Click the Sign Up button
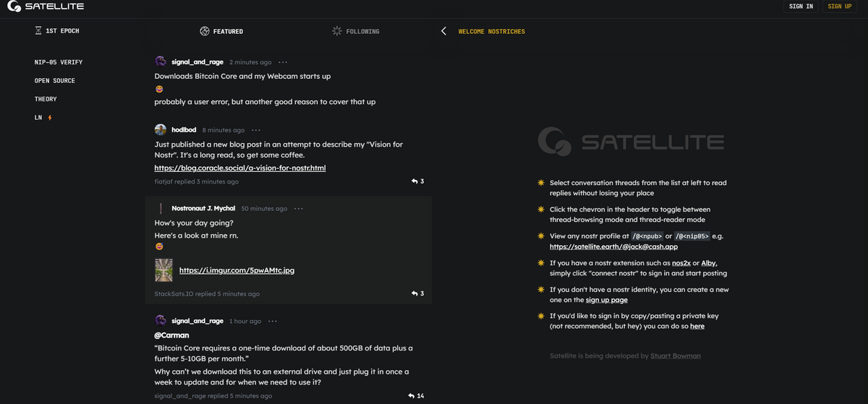Screen dimensions: 868x404 pyautogui.click(x=840, y=7)
